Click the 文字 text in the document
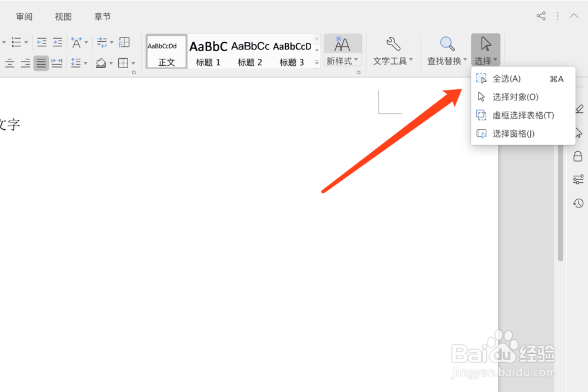588x392 pixels. coord(9,124)
